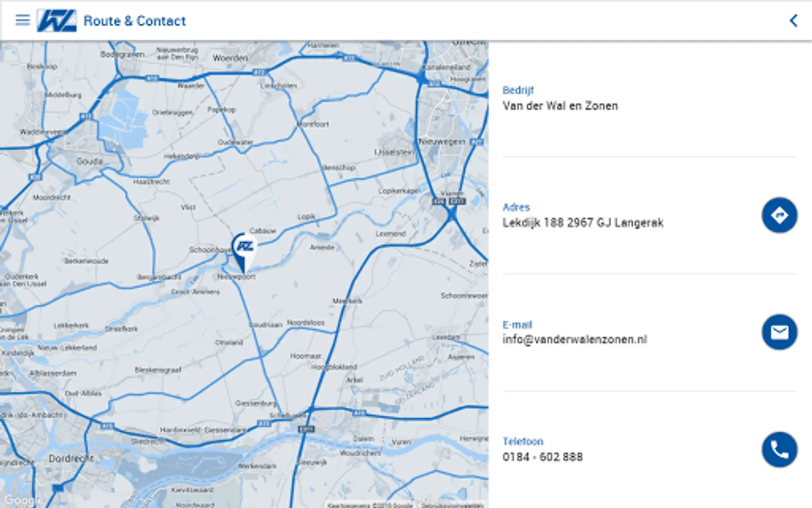Select address Lekdijk 188 2967 GJ Langerak

582,223
